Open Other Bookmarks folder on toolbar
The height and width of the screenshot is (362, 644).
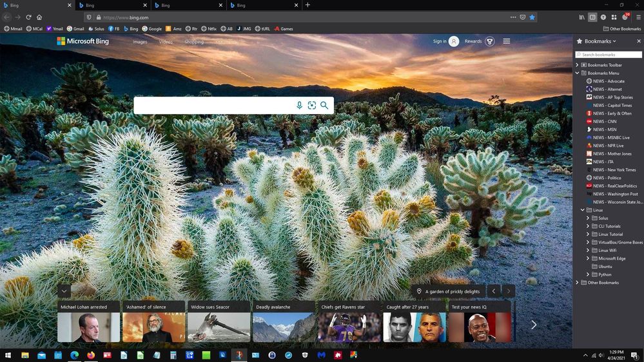(x=622, y=29)
